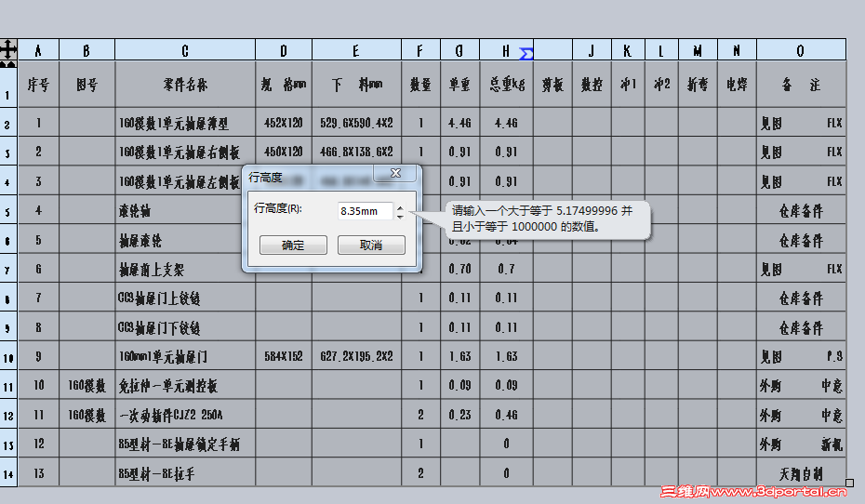The image size is (865, 504).
Task: Cancel with the 取消 button
Action: [x=371, y=245]
